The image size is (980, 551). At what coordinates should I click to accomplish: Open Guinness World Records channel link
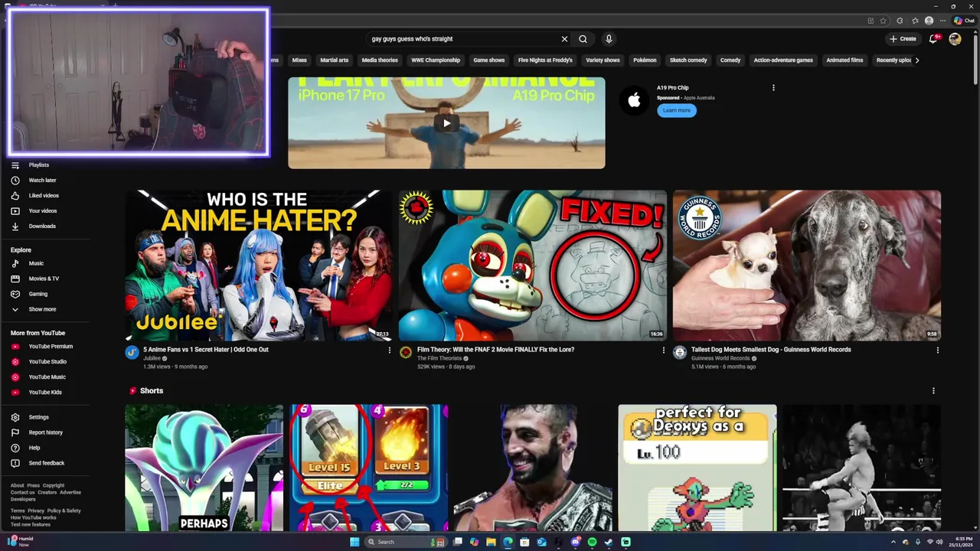pyautogui.click(x=720, y=358)
